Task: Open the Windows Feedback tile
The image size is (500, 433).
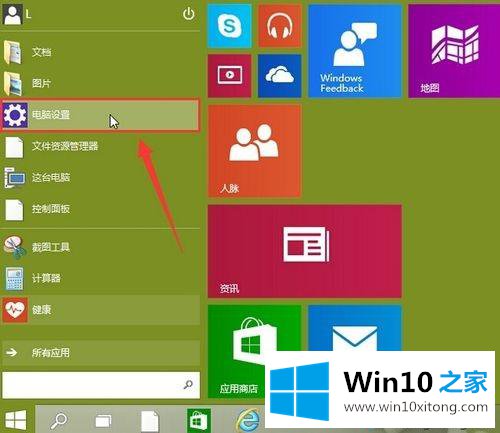Action: pos(355,51)
